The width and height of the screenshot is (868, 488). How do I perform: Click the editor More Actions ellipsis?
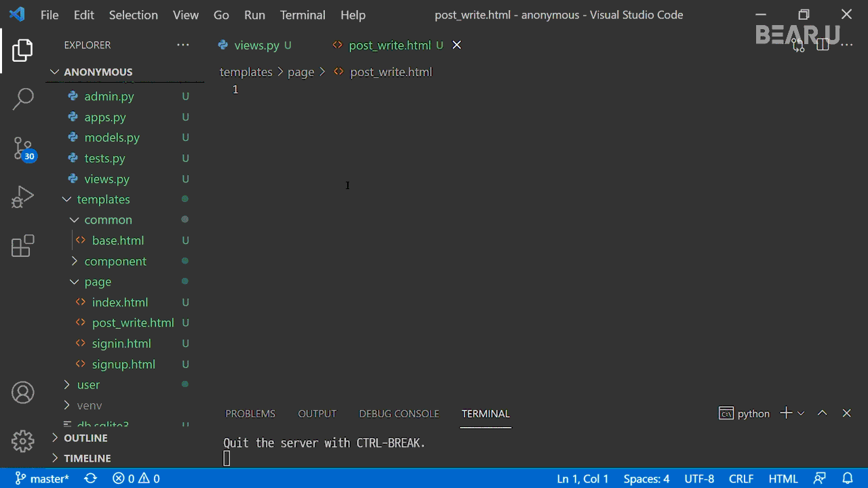[x=846, y=45]
